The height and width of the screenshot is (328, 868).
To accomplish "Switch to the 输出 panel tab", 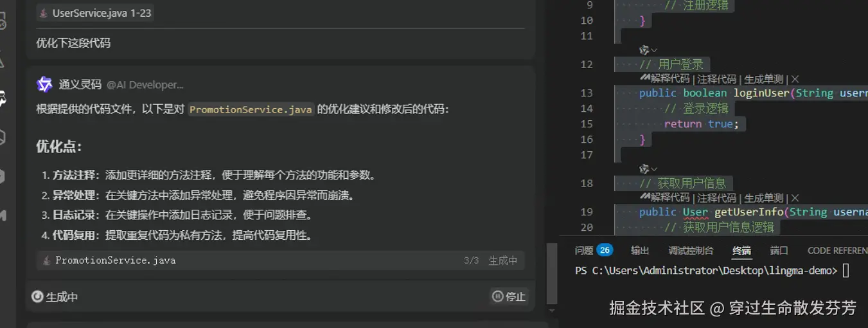I will point(640,250).
